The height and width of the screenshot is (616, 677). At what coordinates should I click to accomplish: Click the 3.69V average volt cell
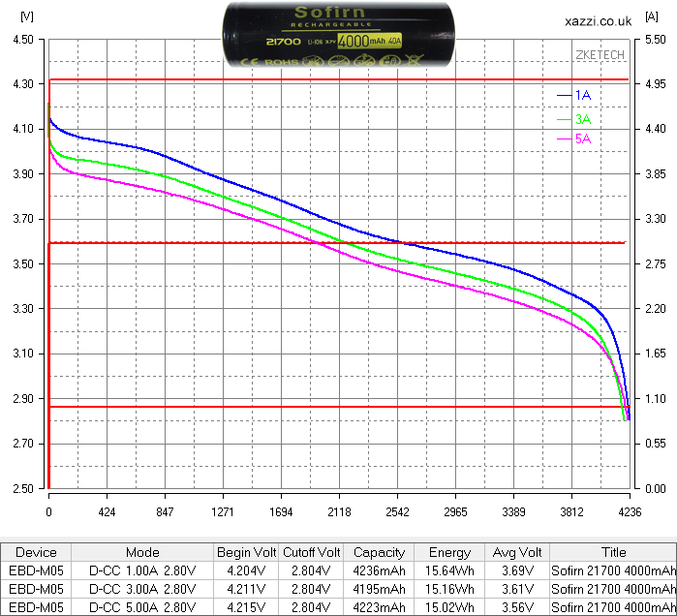[x=517, y=570]
